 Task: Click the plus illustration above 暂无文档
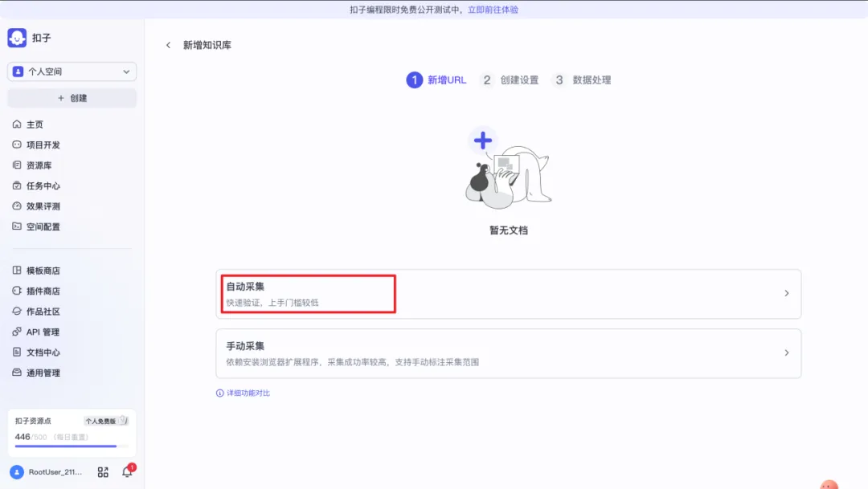coord(483,141)
